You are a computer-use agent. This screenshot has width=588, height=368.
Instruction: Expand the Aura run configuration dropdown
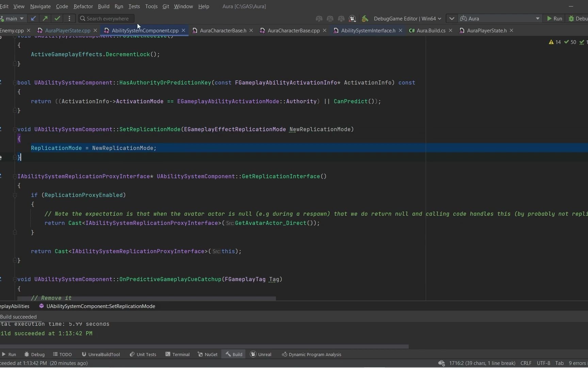(x=538, y=19)
